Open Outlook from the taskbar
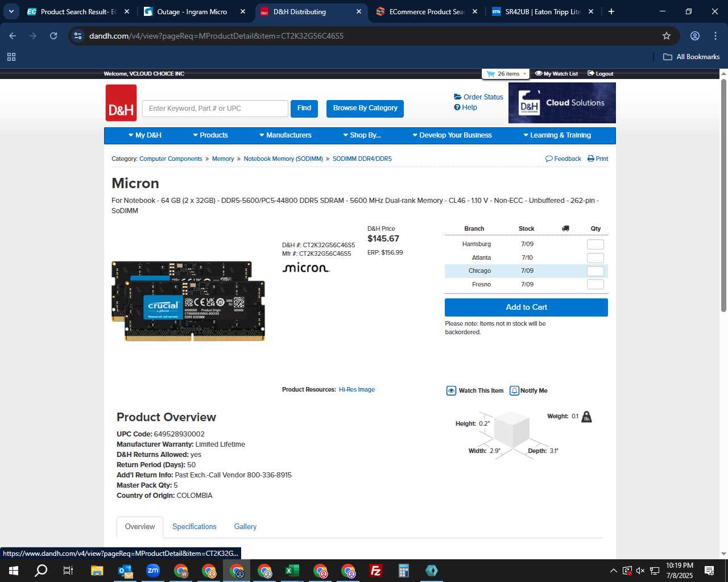 point(125,571)
